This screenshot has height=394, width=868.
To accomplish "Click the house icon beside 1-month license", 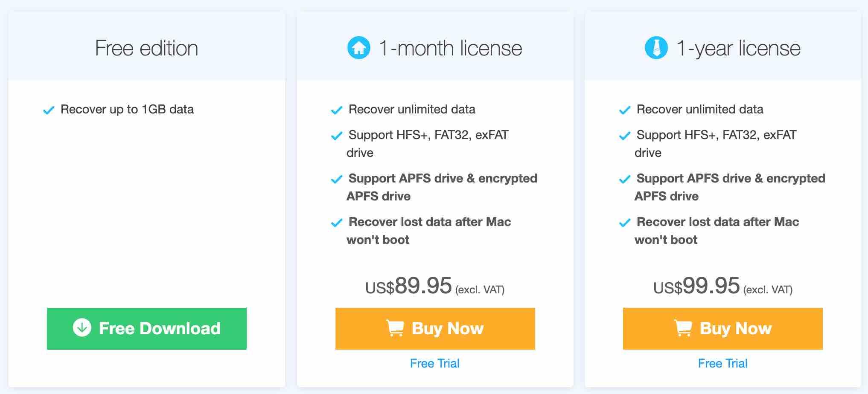I will 359,48.
